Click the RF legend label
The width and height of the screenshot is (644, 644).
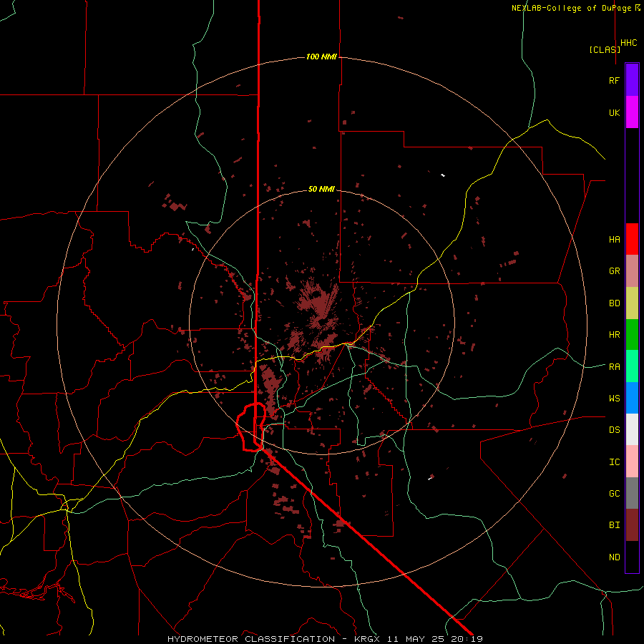614,80
